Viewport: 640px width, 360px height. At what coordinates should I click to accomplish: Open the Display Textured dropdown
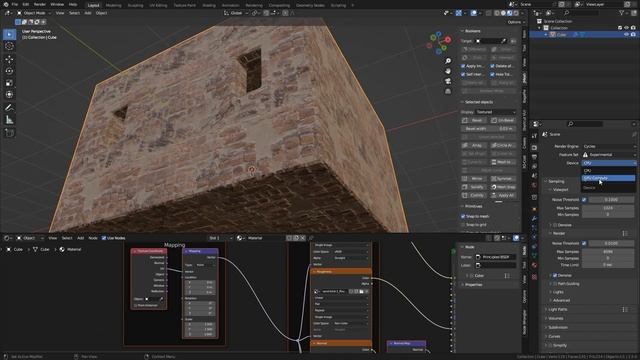(x=496, y=112)
